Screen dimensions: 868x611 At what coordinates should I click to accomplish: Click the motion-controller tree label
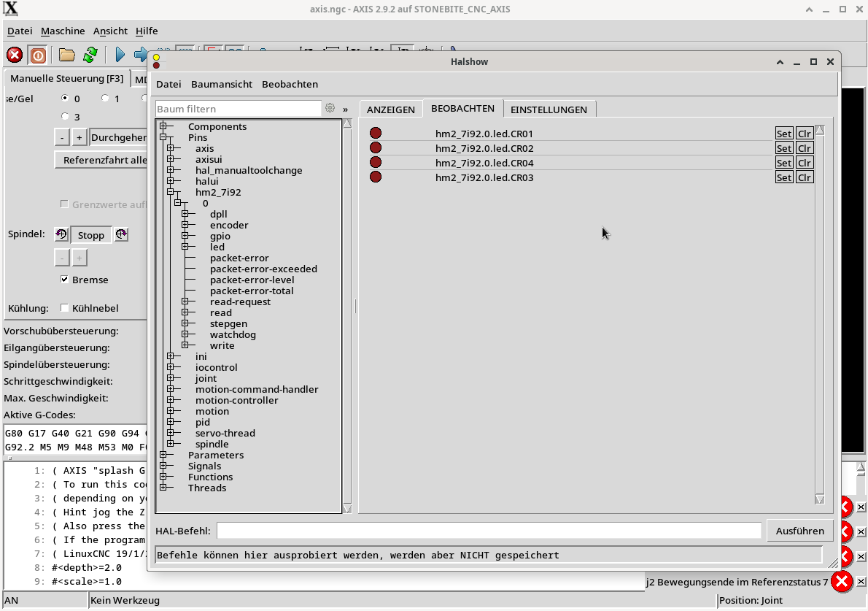coord(236,400)
